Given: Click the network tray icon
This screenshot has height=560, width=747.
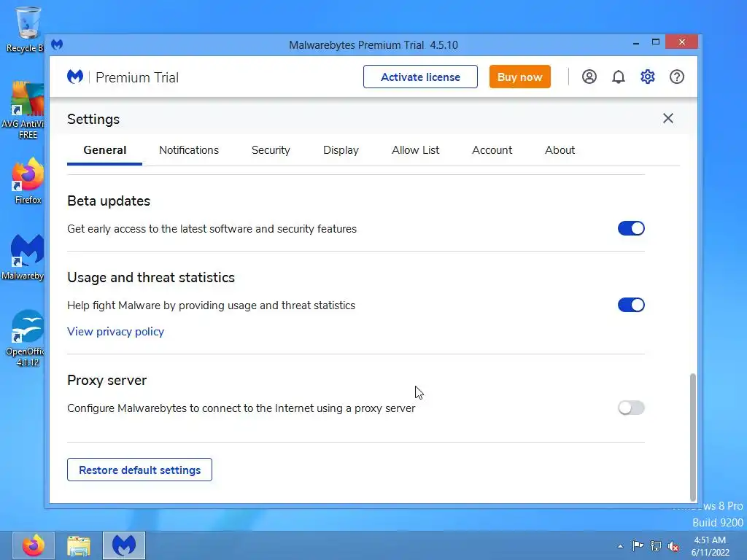Looking at the screenshot, I should click(x=656, y=545).
